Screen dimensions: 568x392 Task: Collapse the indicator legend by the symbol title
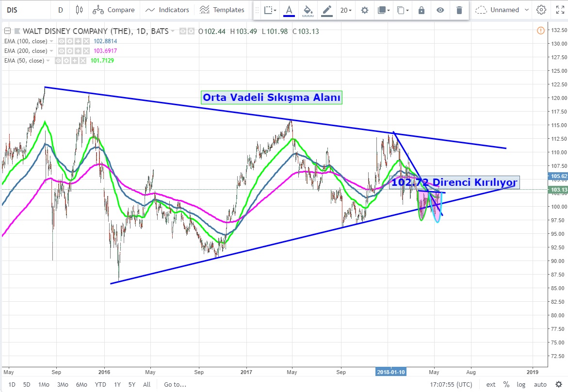pos(6,32)
